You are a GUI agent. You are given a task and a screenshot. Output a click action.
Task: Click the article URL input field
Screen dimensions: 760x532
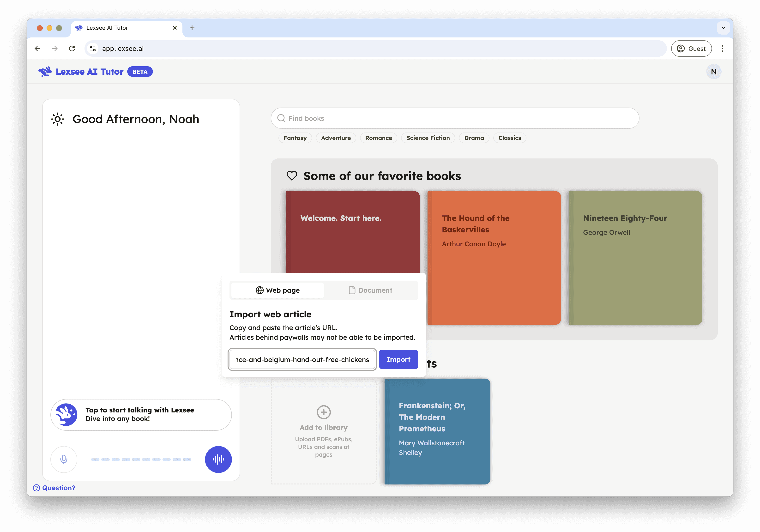[x=302, y=359]
